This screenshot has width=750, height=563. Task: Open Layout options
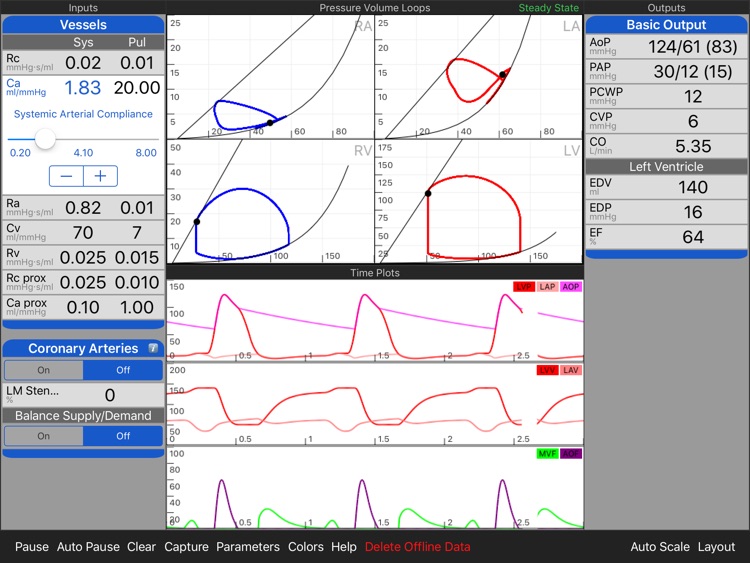click(x=716, y=547)
